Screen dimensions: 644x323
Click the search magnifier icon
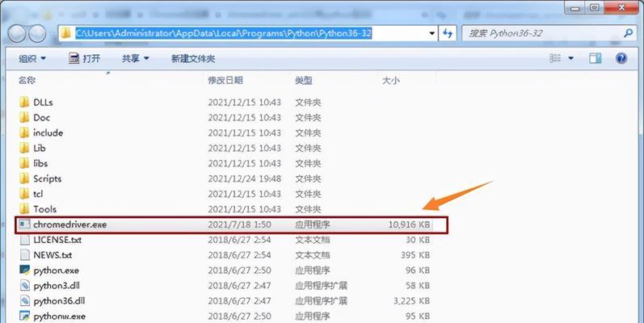pos(628,33)
